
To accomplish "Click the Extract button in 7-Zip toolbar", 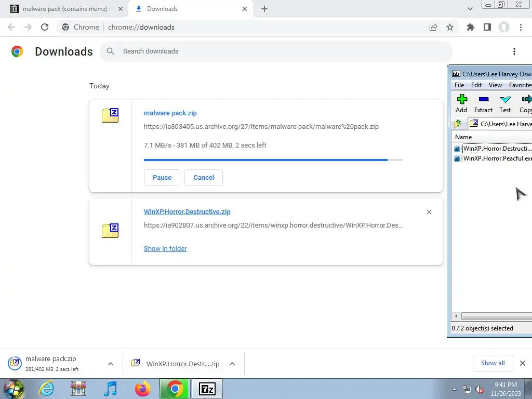I will point(484,104).
